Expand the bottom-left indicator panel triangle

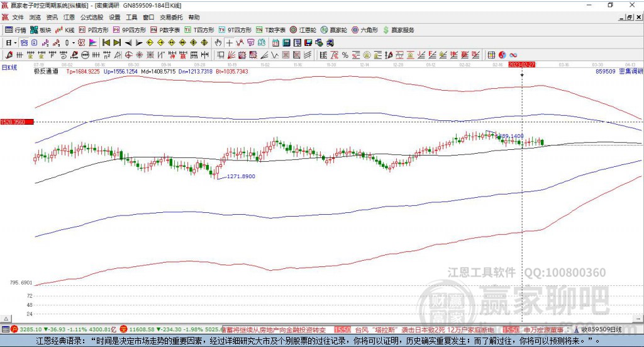point(6,319)
